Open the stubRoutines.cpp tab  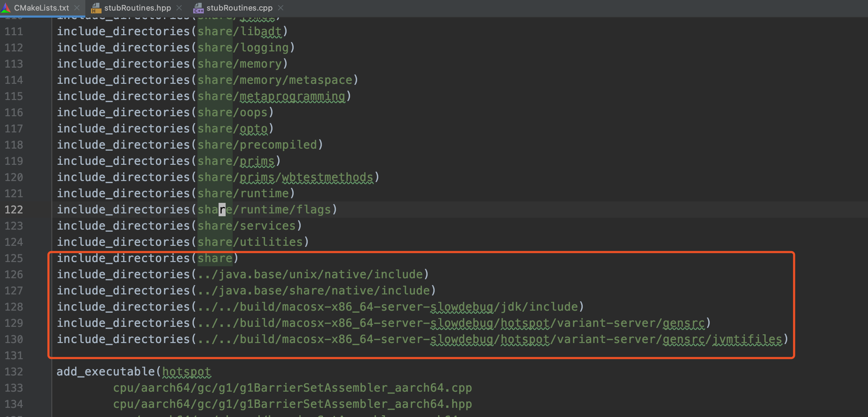(x=239, y=8)
